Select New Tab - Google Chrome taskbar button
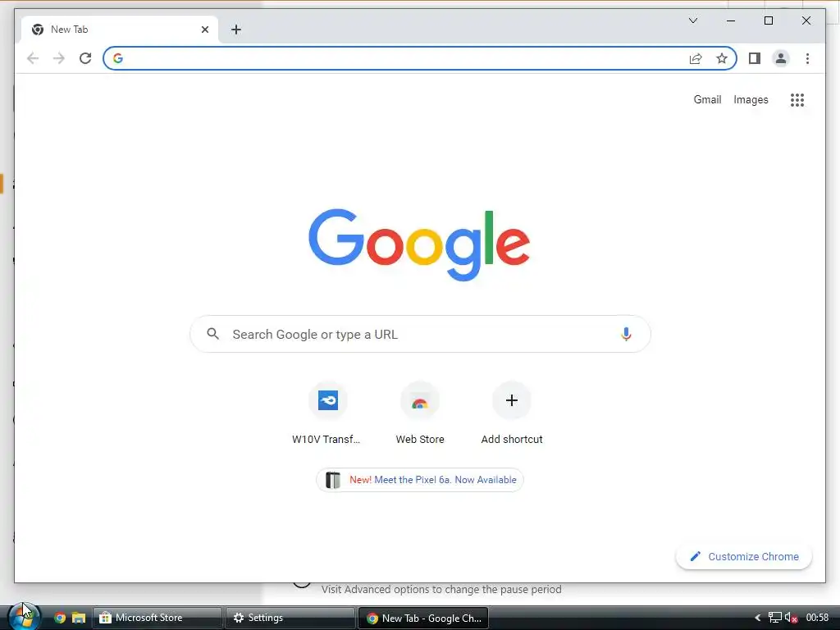Viewport: 840px width, 630px height. pos(422,618)
